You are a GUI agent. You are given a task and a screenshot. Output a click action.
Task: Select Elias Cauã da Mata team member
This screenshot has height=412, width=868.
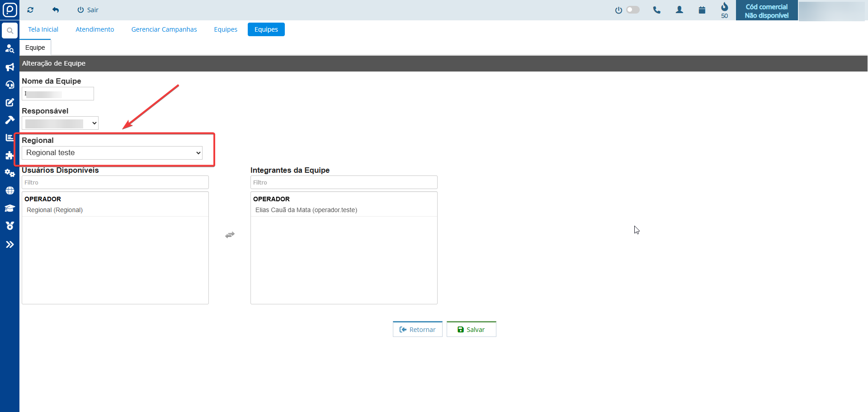(x=306, y=210)
